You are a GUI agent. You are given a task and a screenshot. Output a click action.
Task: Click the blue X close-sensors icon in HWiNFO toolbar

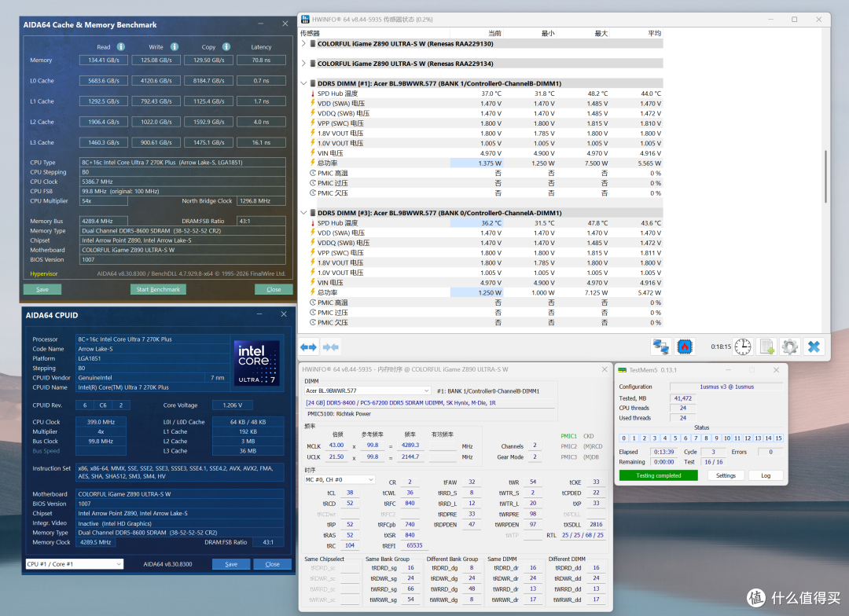click(x=814, y=346)
